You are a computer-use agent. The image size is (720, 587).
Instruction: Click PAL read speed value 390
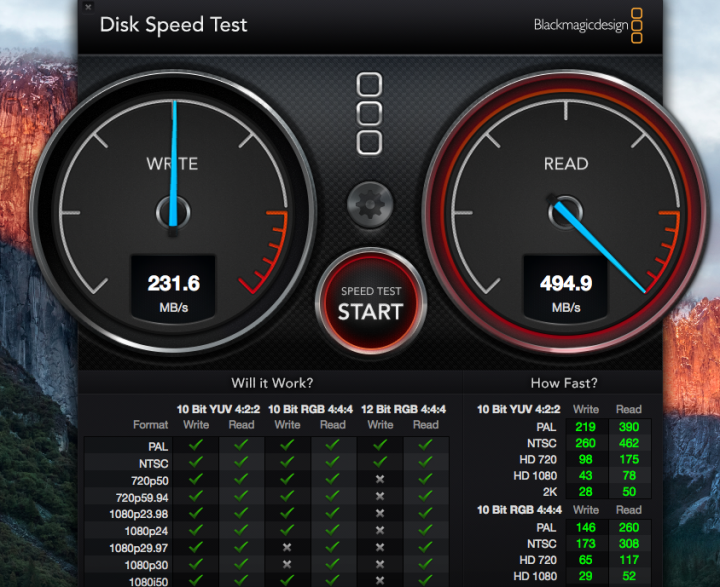(x=629, y=427)
